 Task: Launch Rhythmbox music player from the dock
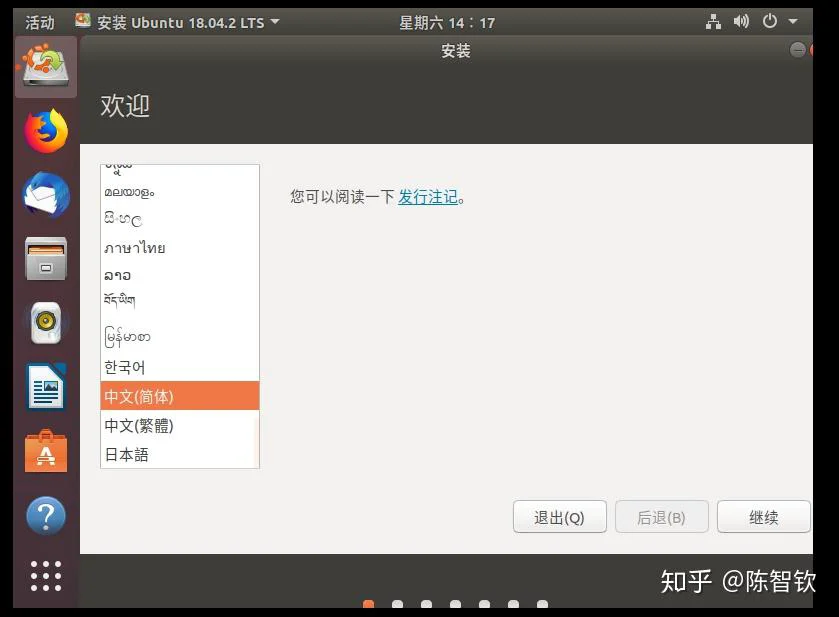[46, 323]
